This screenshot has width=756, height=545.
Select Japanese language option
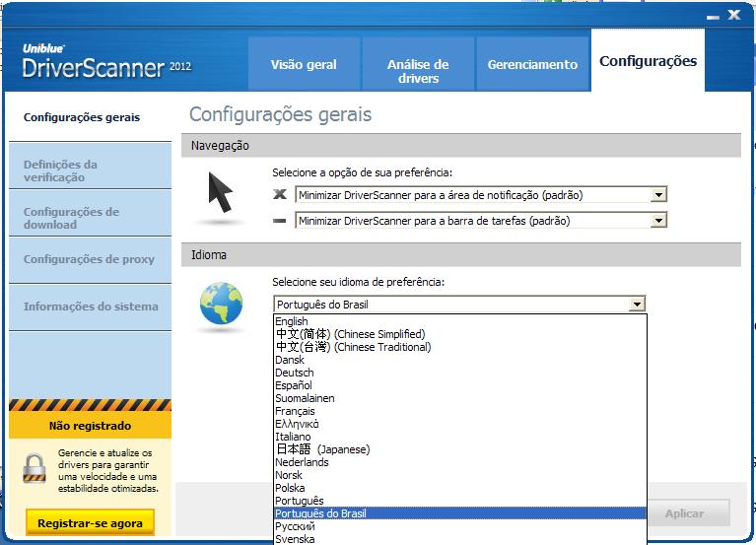(x=460, y=449)
